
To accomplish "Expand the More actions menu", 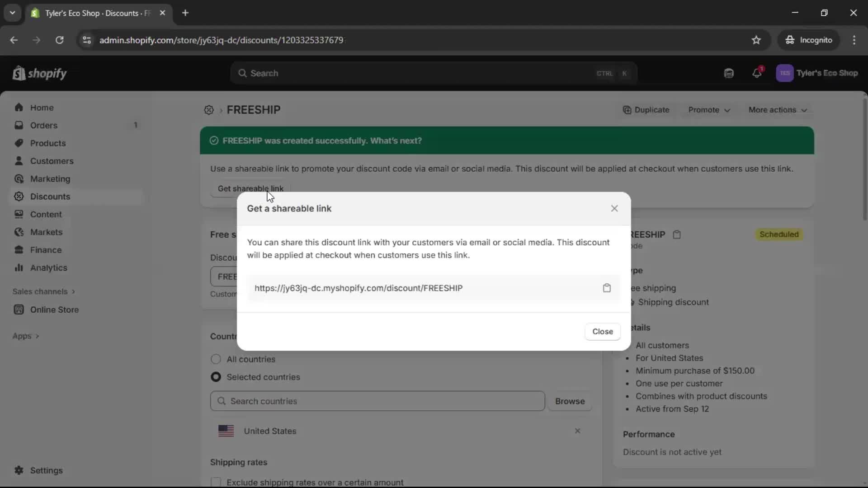I will 778,110.
